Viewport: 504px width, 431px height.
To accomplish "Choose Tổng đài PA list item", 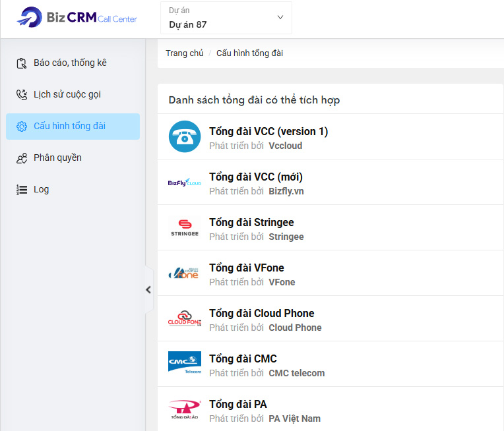I will [x=237, y=405].
